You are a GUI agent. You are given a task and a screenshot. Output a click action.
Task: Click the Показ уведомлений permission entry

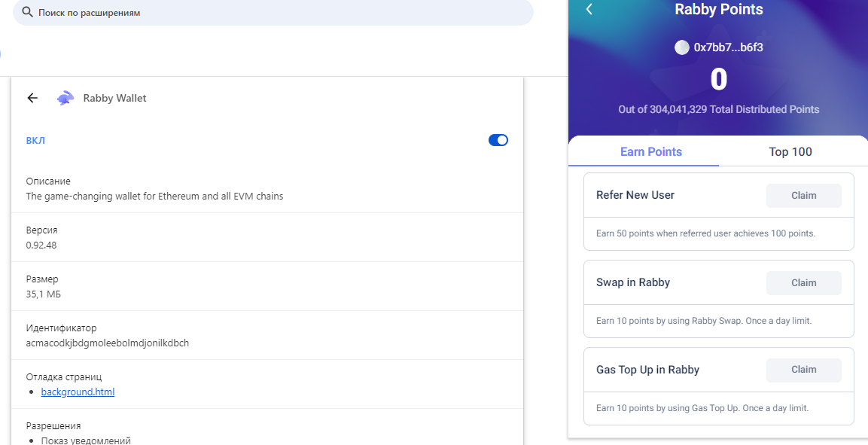point(86,440)
